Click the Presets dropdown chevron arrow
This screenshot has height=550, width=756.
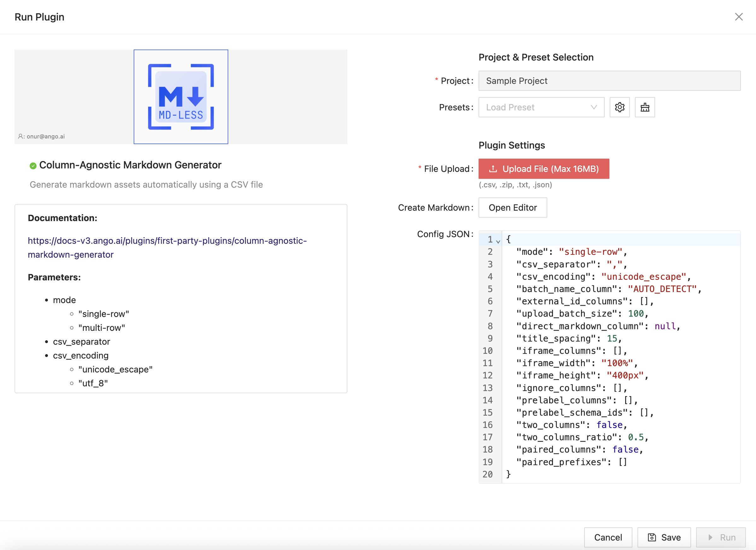[x=593, y=108]
